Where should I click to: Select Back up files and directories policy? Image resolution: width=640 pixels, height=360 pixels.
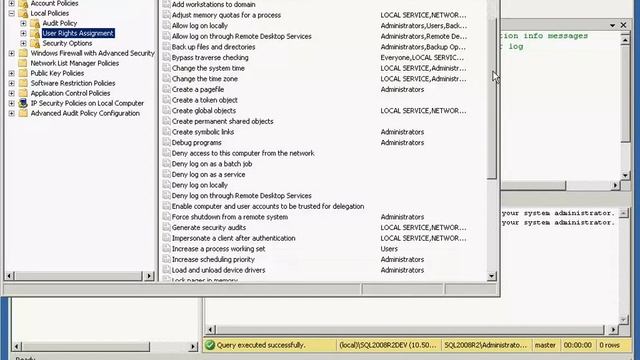(x=213, y=47)
